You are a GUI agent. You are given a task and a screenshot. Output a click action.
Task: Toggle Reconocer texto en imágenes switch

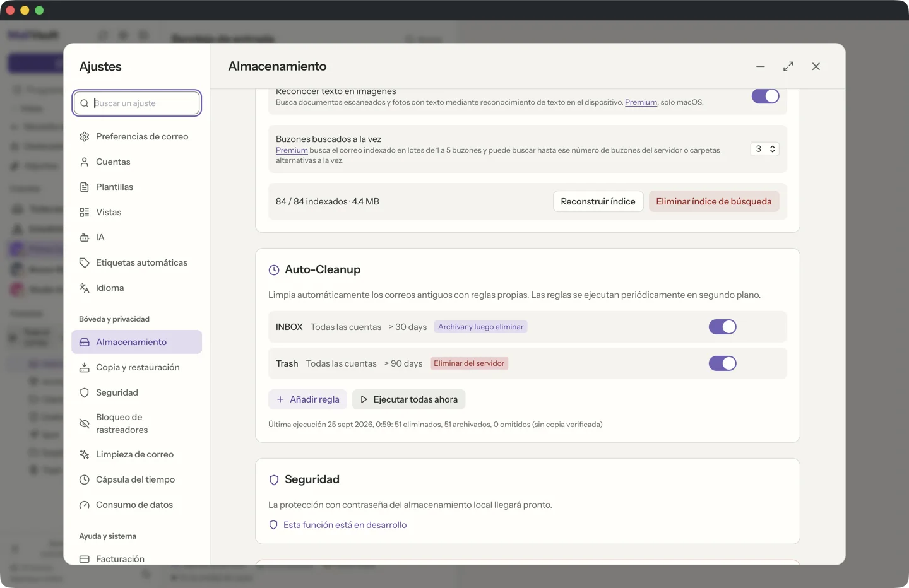pyautogui.click(x=765, y=96)
